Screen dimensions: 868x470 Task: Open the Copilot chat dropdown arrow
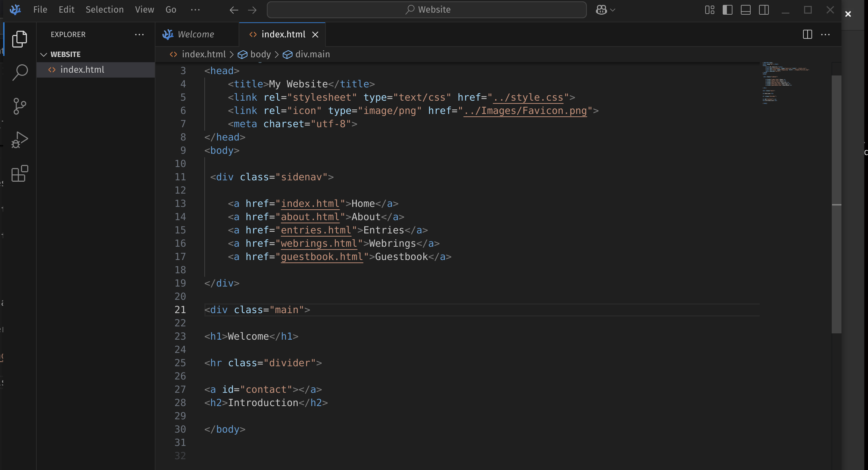tap(613, 10)
